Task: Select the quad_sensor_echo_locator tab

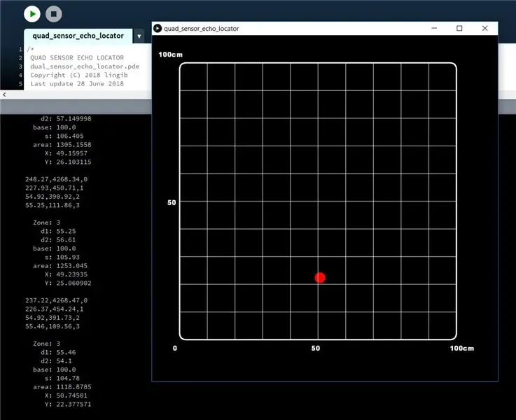Action: click(x=78, y=36)
